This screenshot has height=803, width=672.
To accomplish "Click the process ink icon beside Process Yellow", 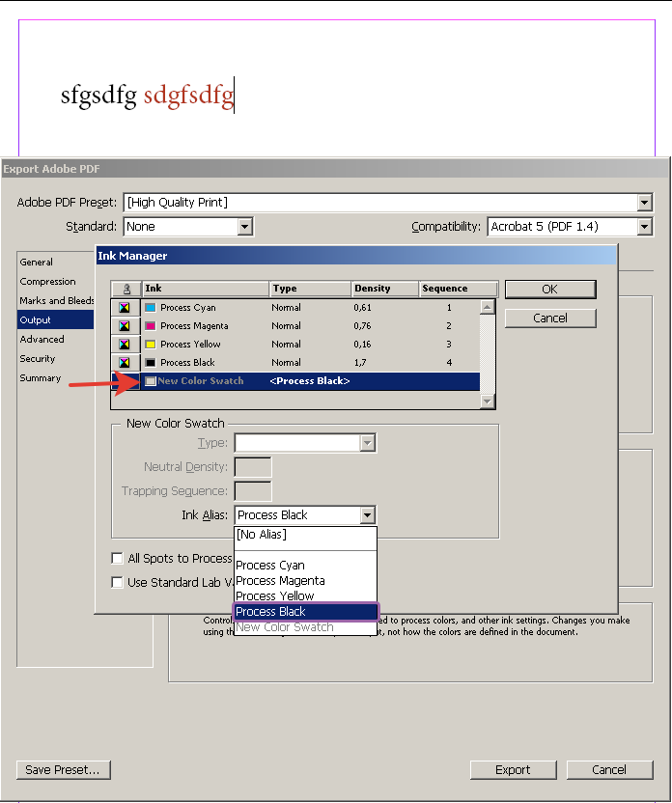I will click(125, 345).
